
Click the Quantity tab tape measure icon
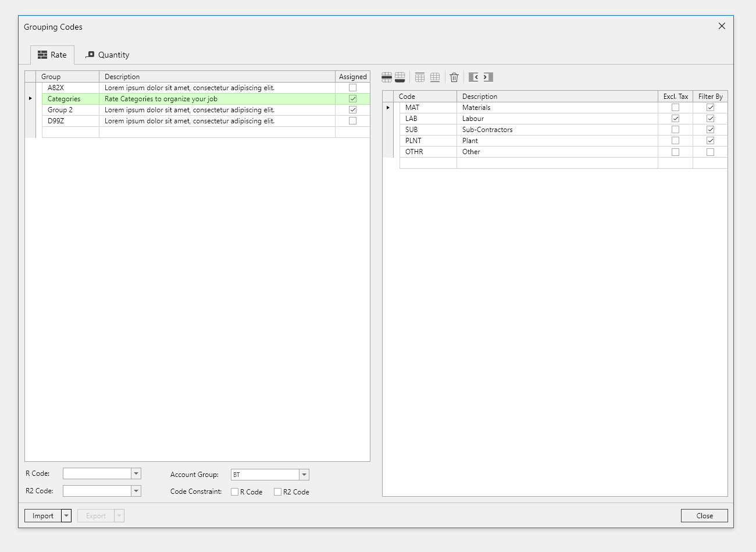(x=90, y=55)
